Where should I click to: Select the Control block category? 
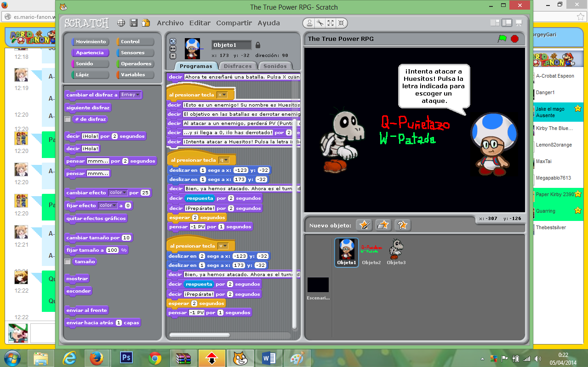click(x=135, y=42)
